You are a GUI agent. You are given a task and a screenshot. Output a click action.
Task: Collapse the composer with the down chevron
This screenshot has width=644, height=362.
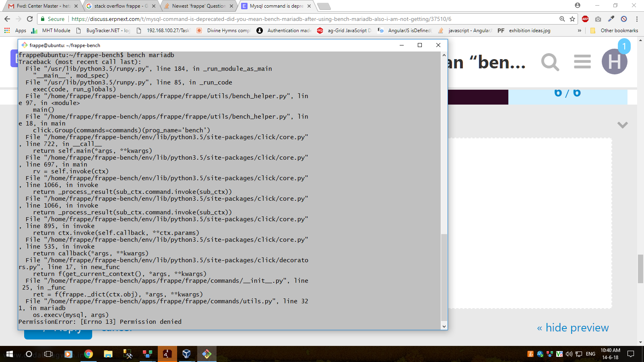(x=622, y=125)
